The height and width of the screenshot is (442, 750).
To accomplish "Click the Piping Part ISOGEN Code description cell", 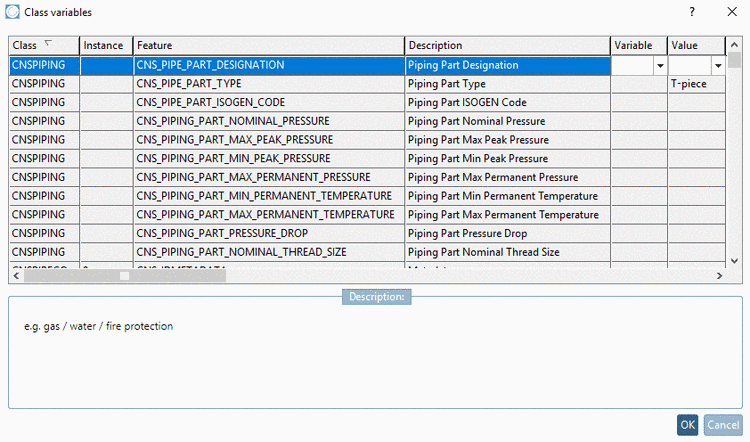I will pos(507,102).
